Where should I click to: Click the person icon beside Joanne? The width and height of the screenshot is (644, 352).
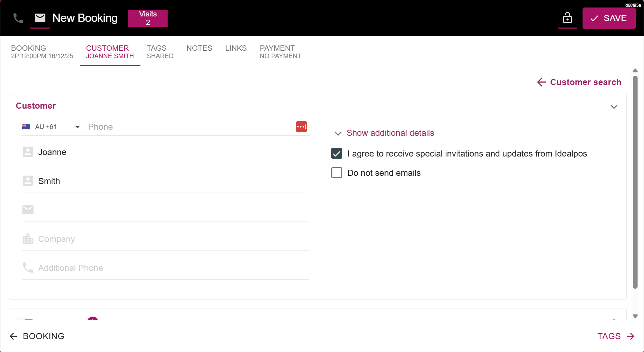pos(28,152)
